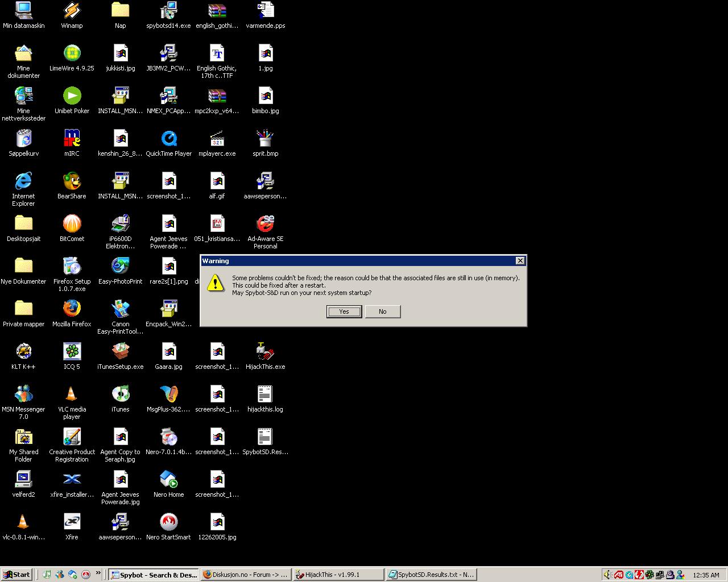Switch to Spybot - Search & Destroy taskbar window

(154, 575)
